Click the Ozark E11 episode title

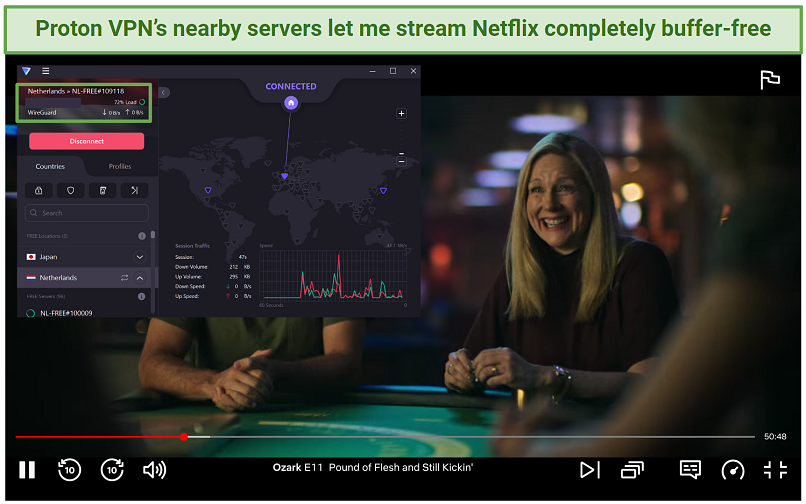tap(373, 467)
